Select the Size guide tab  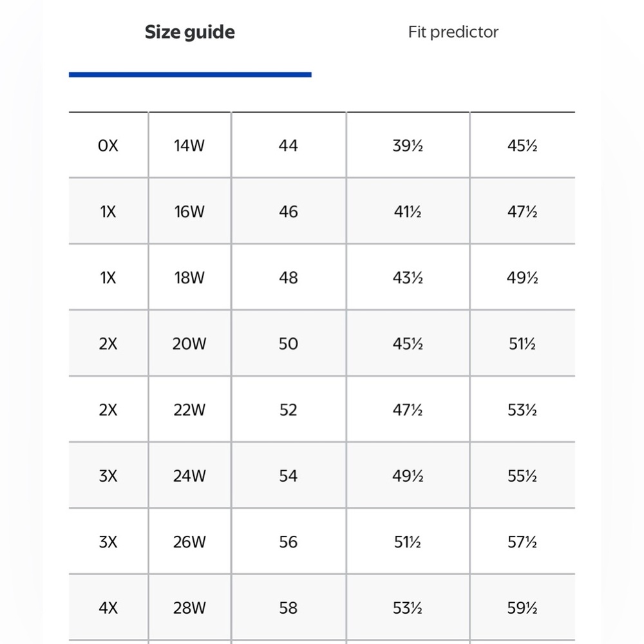tap(190, 32)
